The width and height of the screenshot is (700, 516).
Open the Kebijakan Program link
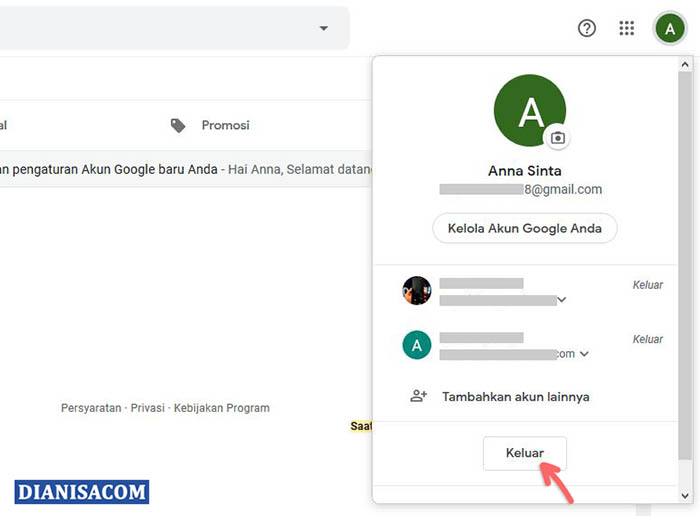[x=221, y=408]
